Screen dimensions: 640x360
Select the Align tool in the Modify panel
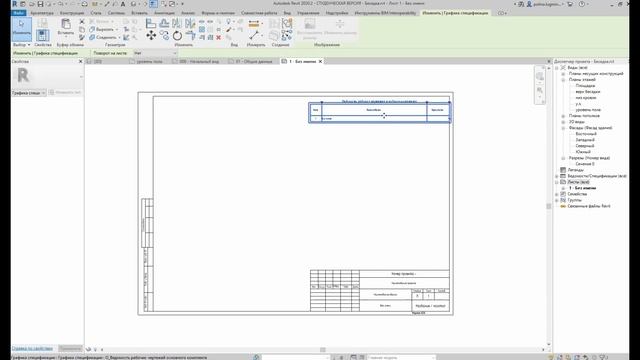point(151,23)
